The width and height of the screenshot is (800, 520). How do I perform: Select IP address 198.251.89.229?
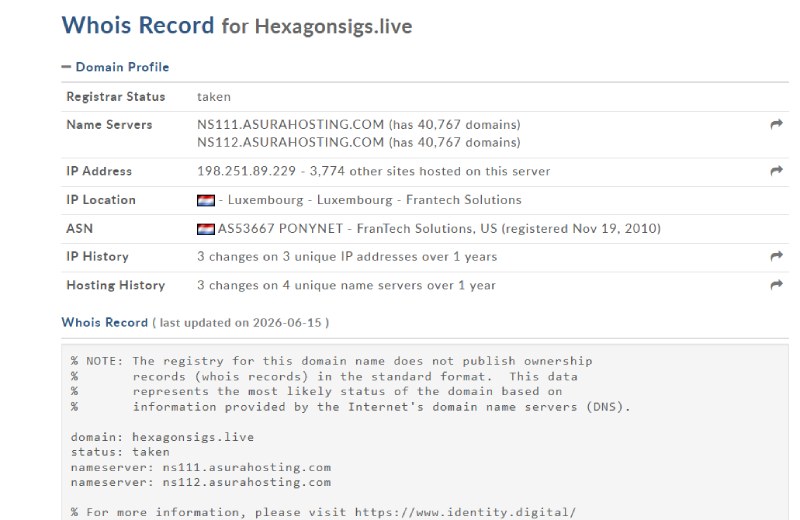[246, 171]
